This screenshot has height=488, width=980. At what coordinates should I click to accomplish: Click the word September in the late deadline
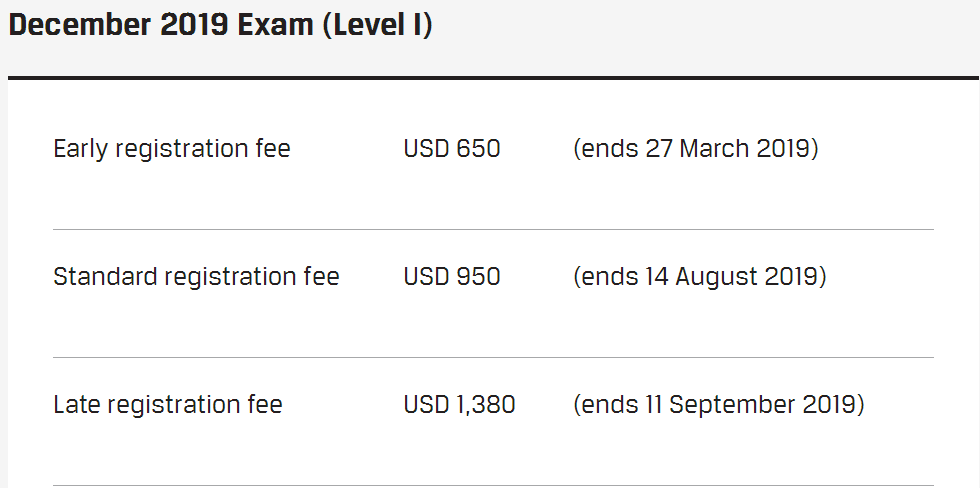[733, 404]
